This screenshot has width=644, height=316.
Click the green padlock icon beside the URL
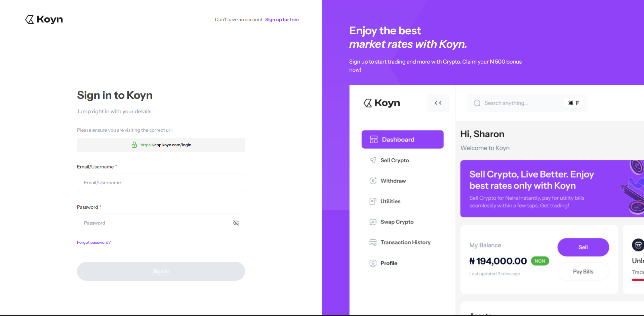click(134, 145)
